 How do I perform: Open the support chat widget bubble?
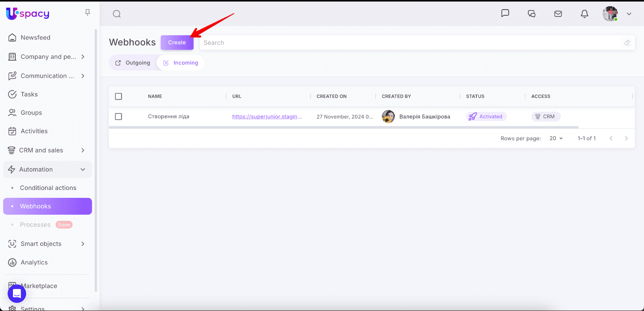17,294
